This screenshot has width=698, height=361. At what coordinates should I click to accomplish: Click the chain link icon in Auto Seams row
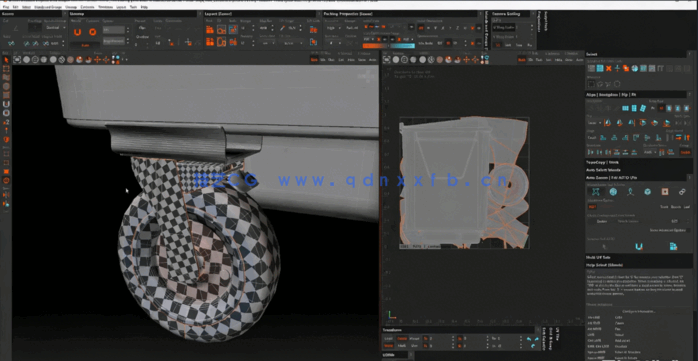[682, 192]
